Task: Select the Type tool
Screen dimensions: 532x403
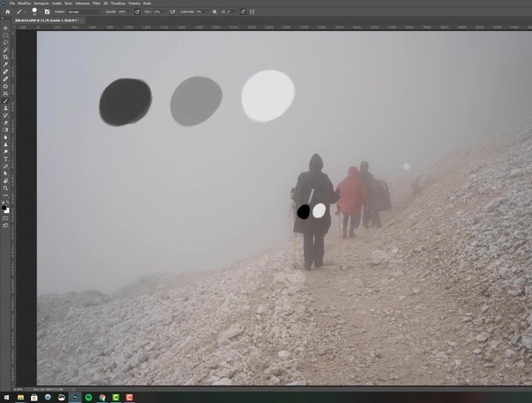Action: [5, 159]
